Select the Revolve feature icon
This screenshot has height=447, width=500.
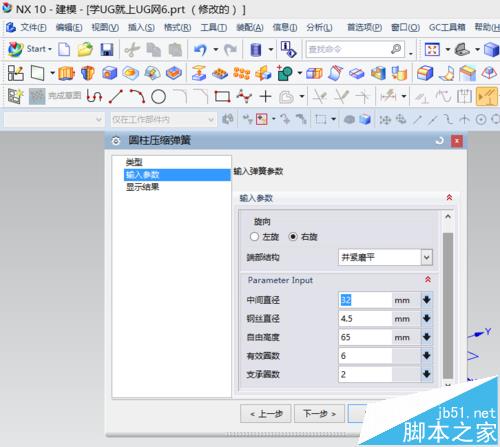pyautogui.click(x=88, y=73)
